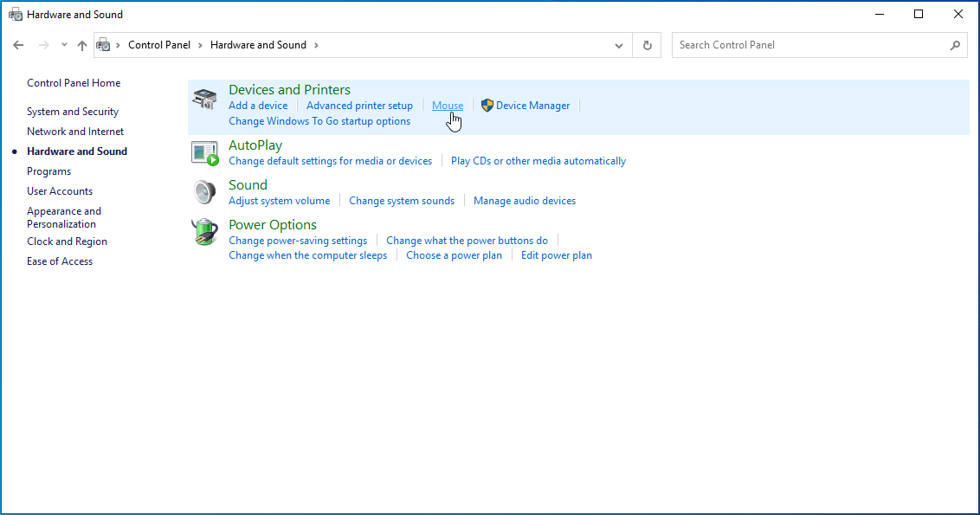Click the Search Control Panel field
980x515 pixels.
[x=809, y=45]
